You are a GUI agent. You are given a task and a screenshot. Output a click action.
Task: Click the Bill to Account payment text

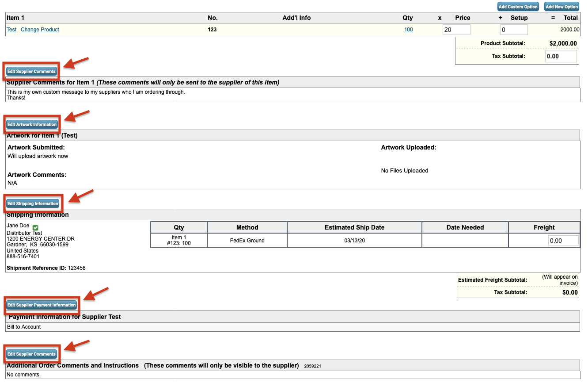24,327
